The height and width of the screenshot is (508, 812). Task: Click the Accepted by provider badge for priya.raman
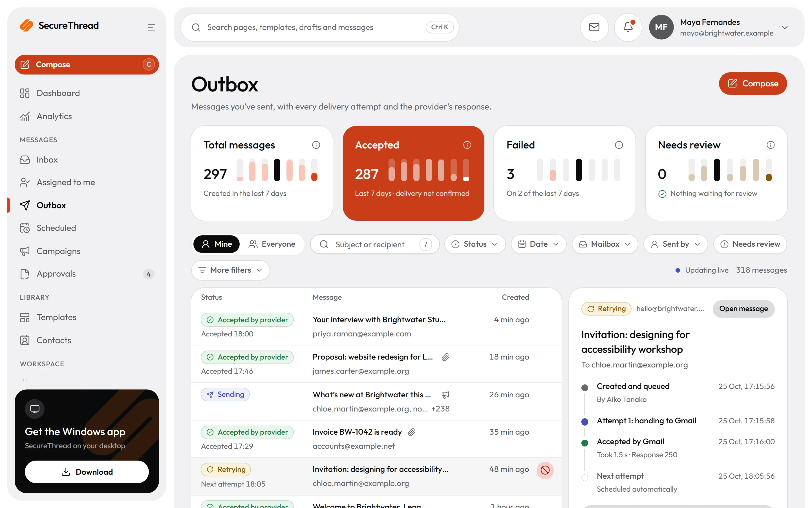point(247,320)
